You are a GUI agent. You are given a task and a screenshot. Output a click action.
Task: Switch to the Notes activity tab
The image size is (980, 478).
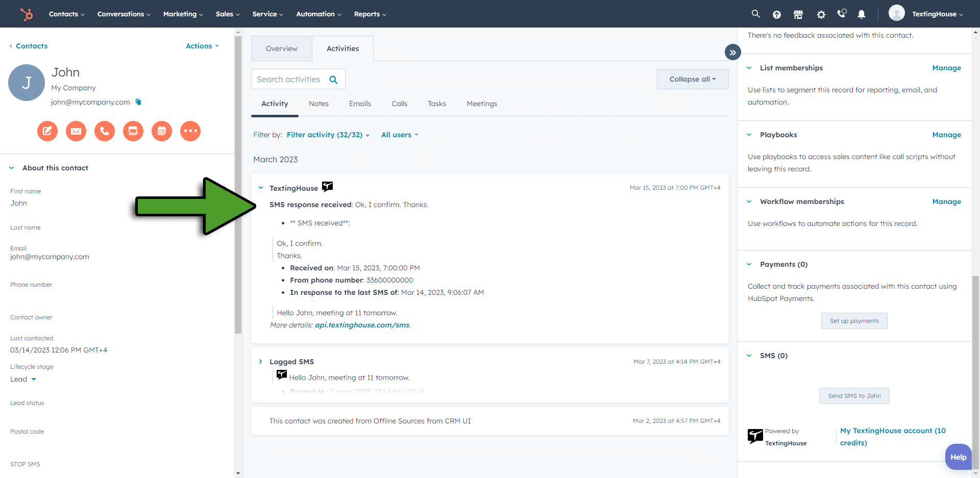coord(318,104)
